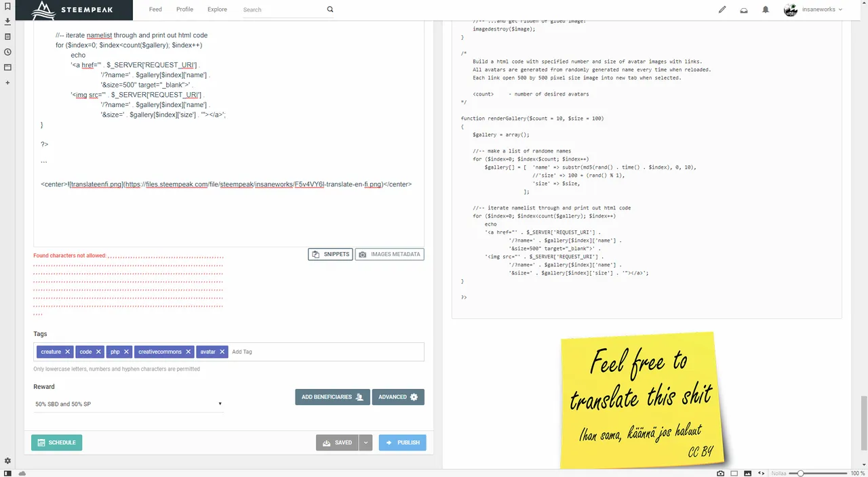The height and width of the screenshot is (477, 868).
Task: Click the center image markdown line in editor
Action: (226, 184)
